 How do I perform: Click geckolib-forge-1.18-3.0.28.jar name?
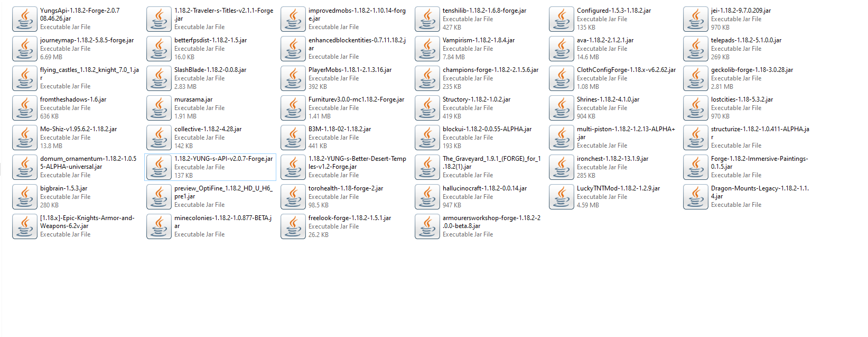coord(752,70)
